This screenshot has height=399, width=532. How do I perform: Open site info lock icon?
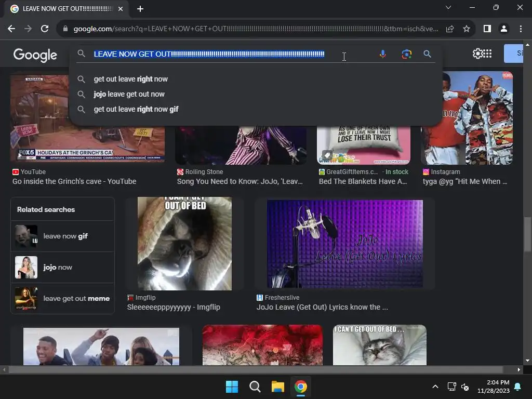pyautogui.click(x=65, y=29)
